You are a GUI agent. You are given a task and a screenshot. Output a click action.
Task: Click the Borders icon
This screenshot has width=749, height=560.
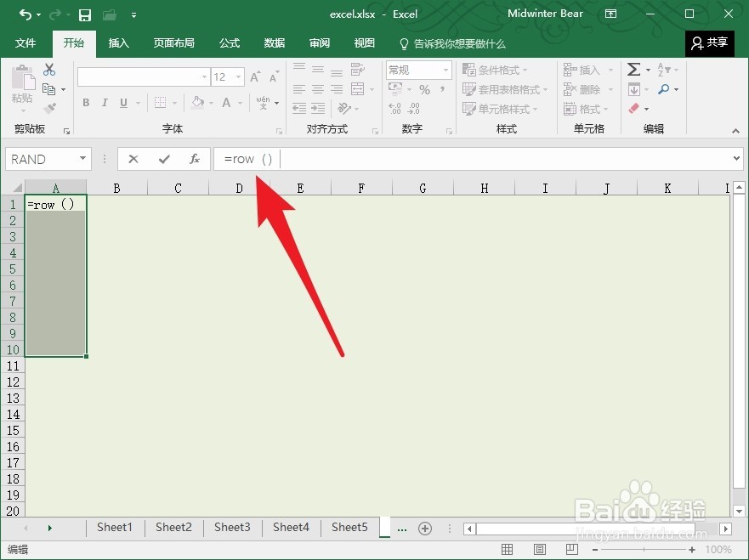[x=160, y=103]
